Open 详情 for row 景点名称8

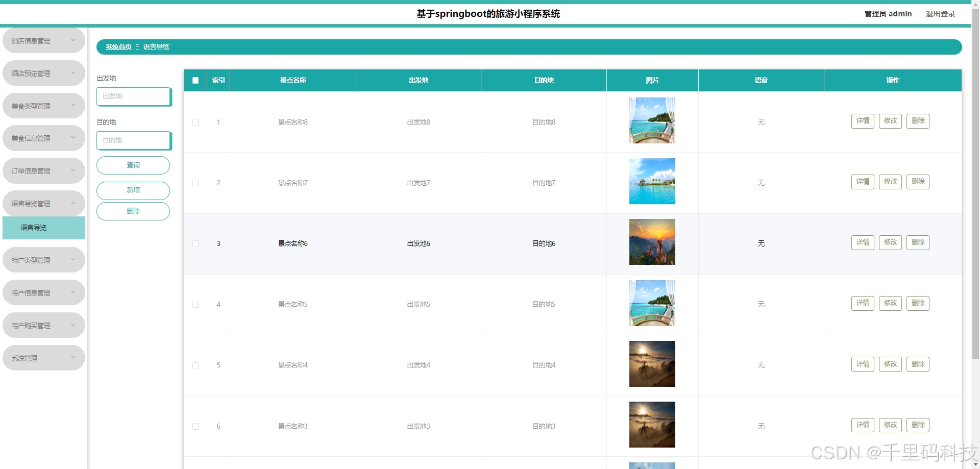863,121
